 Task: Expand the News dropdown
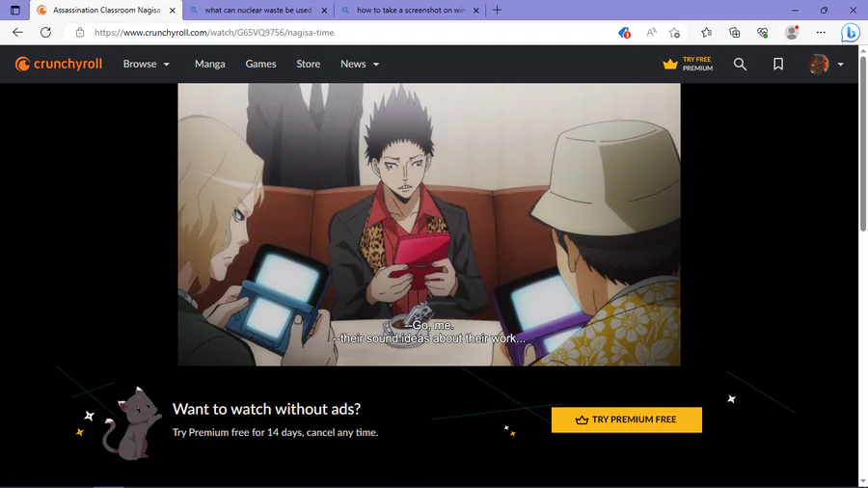[x=360, y=65]
